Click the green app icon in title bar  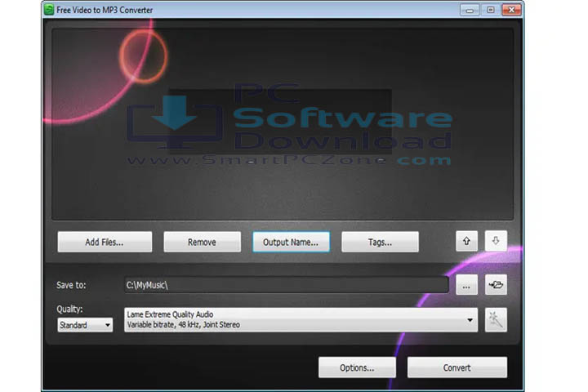click(49, 10)
